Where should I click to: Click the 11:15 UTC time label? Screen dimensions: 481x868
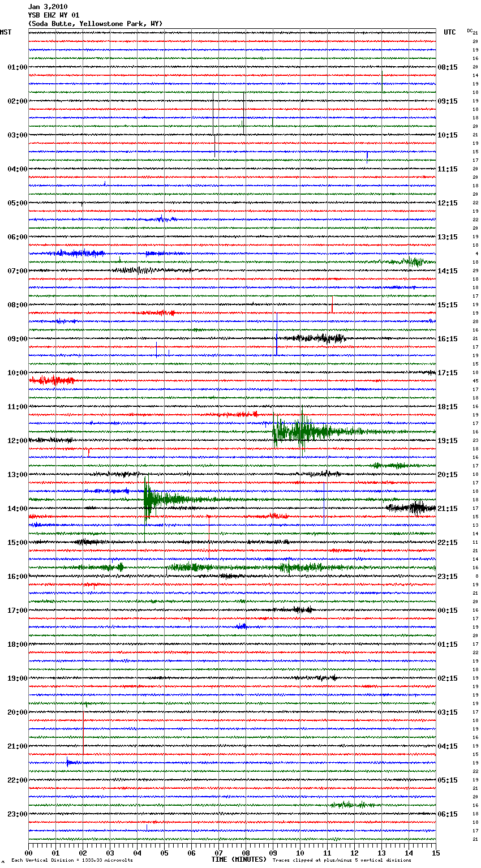pyautogui.click(x=448, y=169)
